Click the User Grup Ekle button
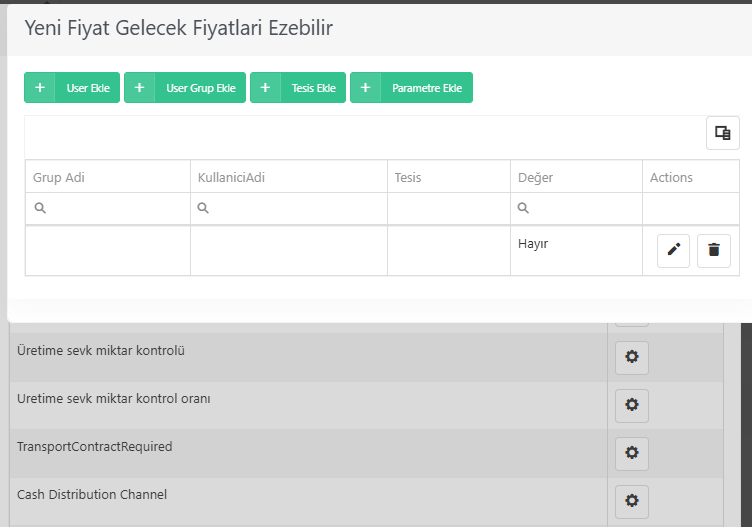The image size is (752, 527). coord(185,88)
